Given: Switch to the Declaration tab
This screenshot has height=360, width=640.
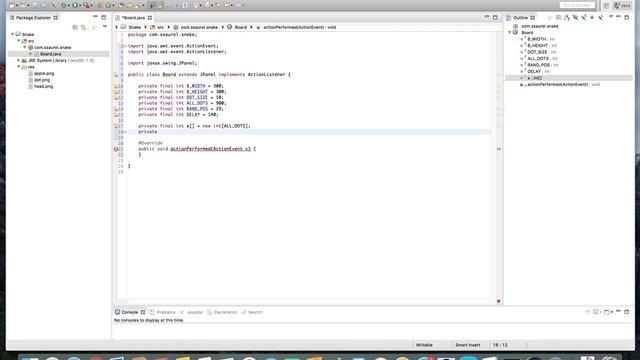Looking at the screenshot, I should (222, 312).
